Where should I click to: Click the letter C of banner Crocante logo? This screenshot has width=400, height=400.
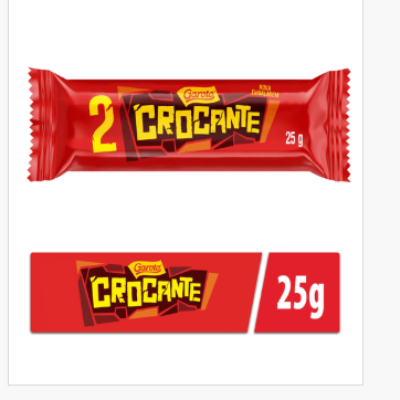(x=101, y=293)
